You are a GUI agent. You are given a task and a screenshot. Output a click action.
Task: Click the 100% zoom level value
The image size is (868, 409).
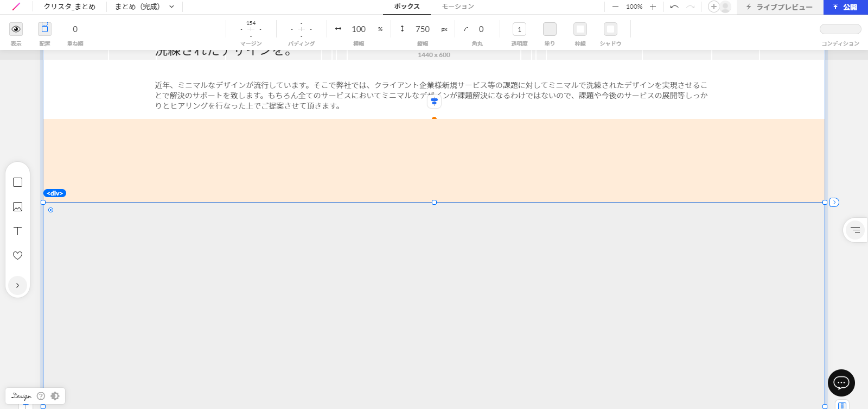pyautogui.click(x=634, y=7)
